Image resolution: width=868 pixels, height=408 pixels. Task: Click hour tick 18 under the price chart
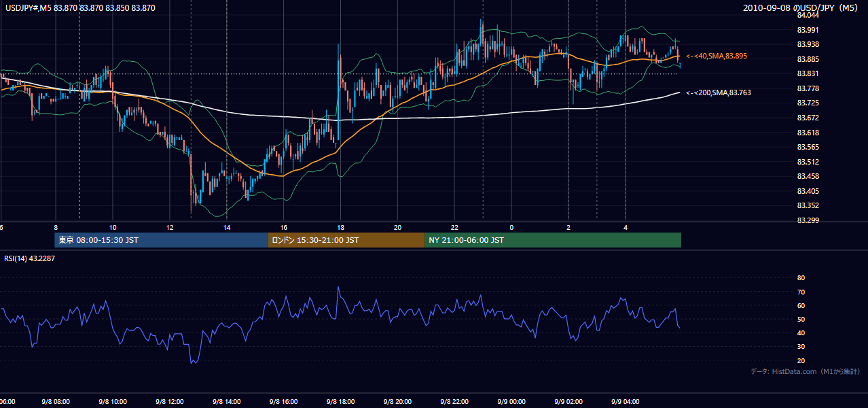[341, 228]
